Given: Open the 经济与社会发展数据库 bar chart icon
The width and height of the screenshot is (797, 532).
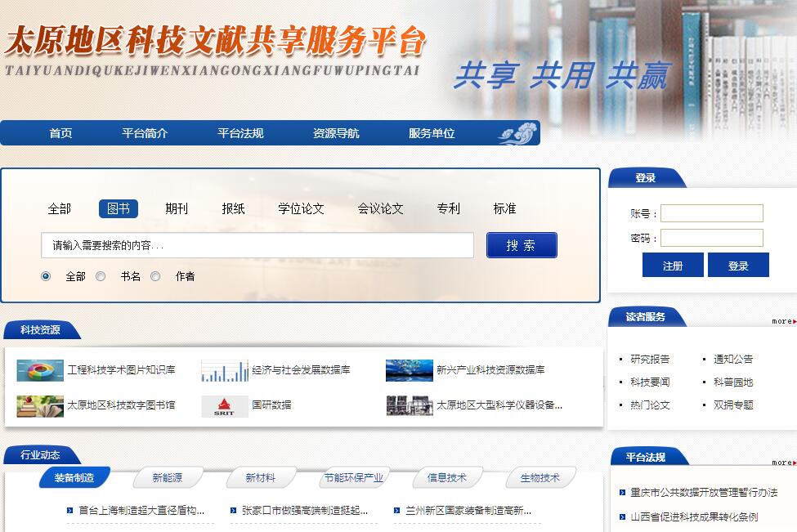Looking at the screenshot, I should 225,371.
